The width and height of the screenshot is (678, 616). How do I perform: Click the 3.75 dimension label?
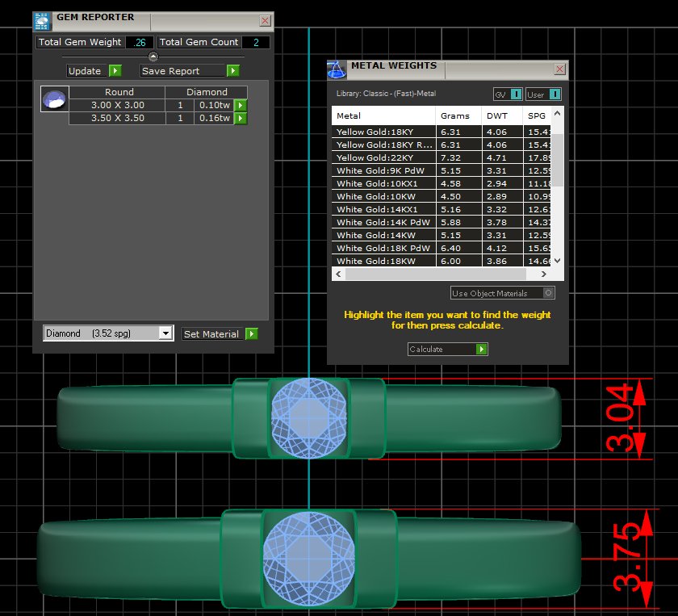click(x=626, y=557)
